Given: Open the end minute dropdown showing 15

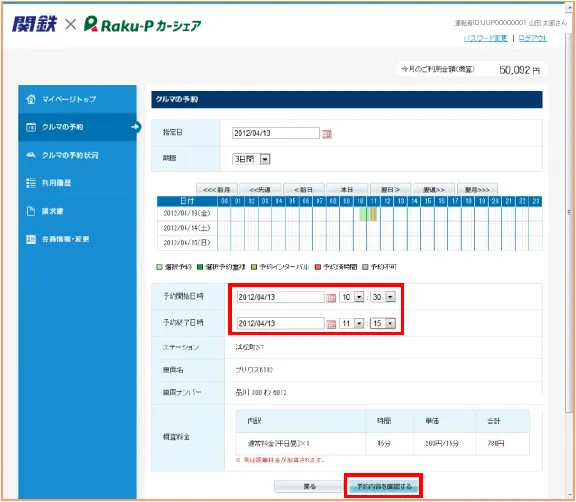Looking at the screenshot, I should pyautogui.click(x=383, y=323).
